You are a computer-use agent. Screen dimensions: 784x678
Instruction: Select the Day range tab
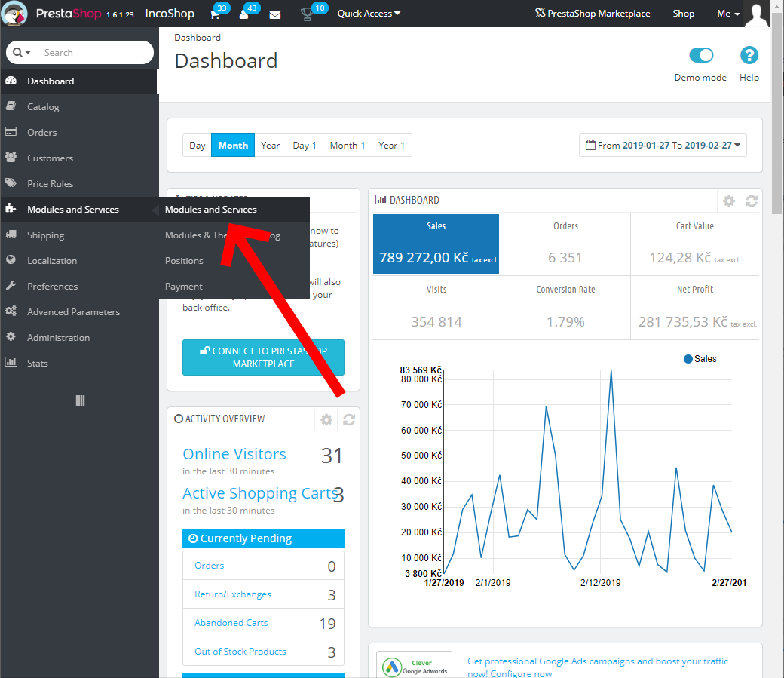tap(197, 145)
